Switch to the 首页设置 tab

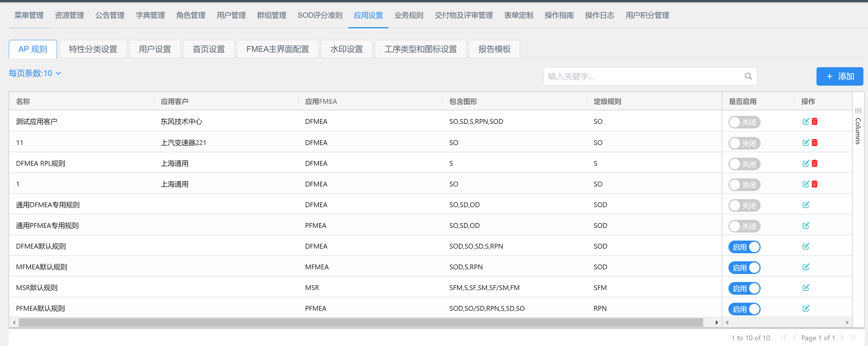point(209,49)
